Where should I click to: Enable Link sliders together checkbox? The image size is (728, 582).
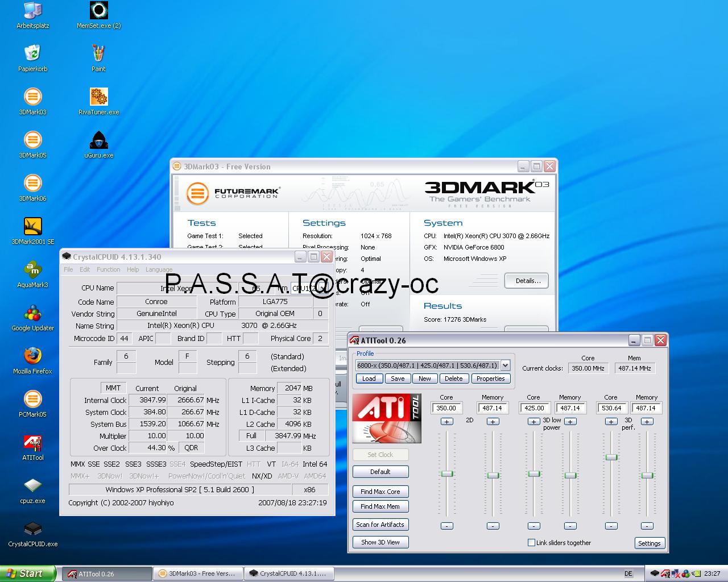[x=531, y=543]
